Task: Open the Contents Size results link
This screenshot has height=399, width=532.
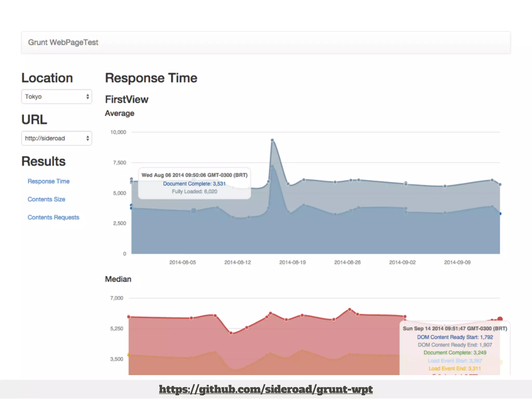Action: [x=46, y=199]
